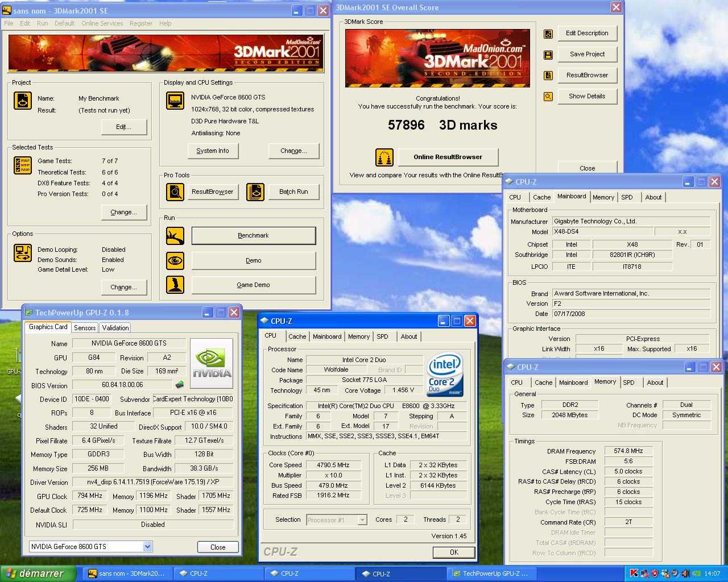728x582 pixels.
Task: Click the Project icon in 3DMark2001
Action: click(22, 101)
